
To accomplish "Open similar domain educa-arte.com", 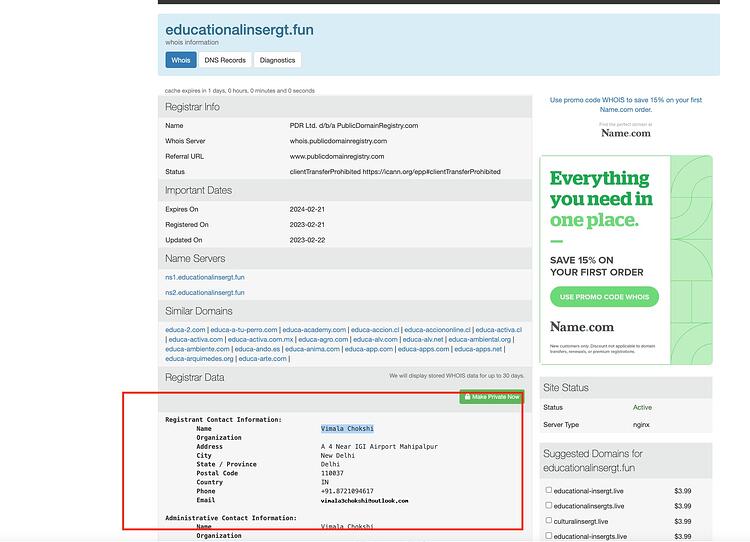I will [262, 358].
